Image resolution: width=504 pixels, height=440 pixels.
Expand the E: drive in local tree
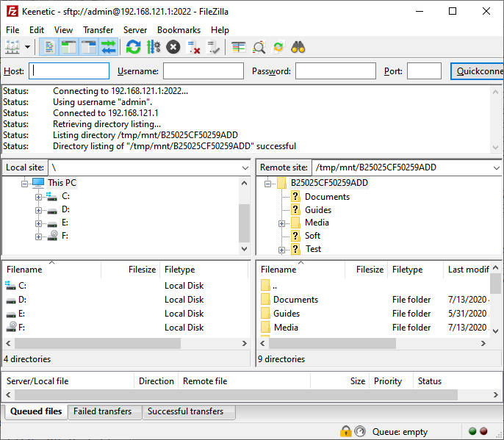38,223
